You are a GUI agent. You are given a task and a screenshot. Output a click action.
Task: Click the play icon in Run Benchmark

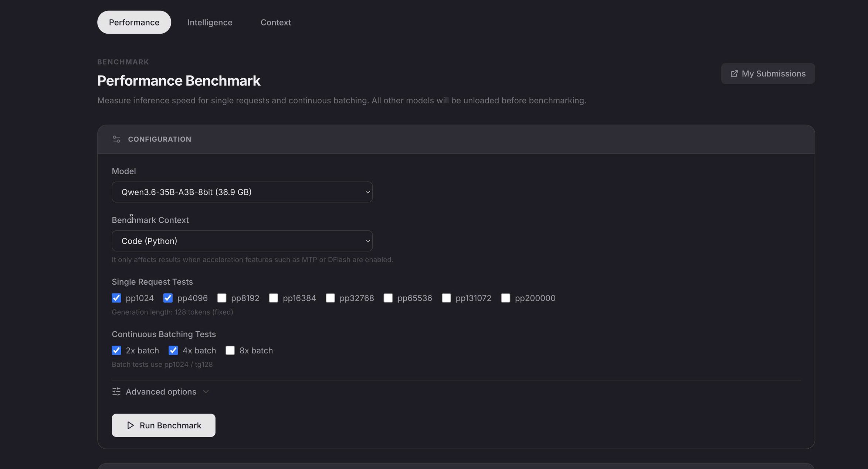point(130,425)
